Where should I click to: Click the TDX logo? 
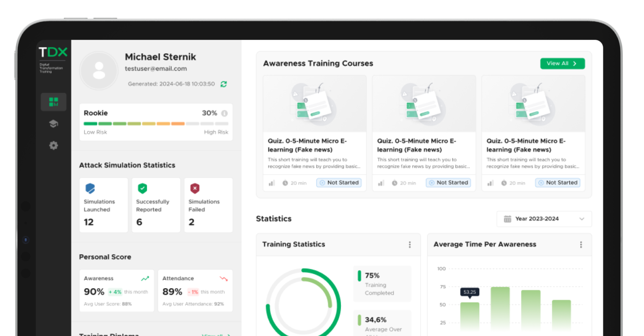click(53, 52)
